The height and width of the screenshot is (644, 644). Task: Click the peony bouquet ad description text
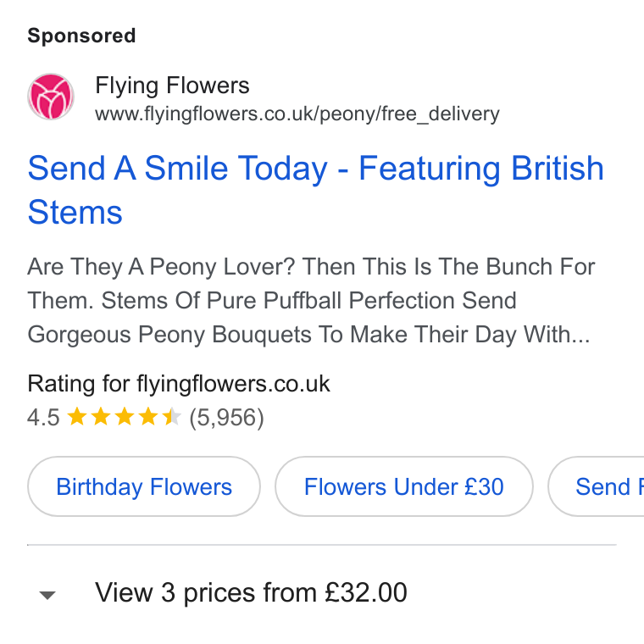[311, 301]
